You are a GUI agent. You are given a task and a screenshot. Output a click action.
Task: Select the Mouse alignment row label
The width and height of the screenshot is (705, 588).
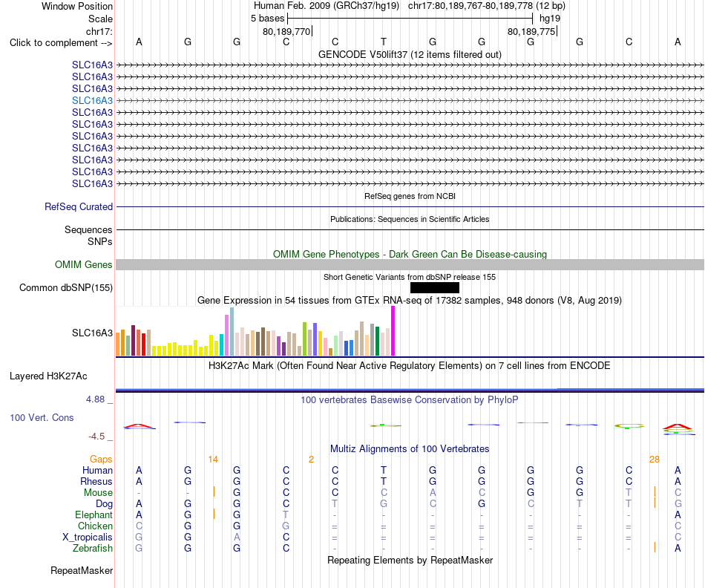pyautogui.click(x=98, y=493)
